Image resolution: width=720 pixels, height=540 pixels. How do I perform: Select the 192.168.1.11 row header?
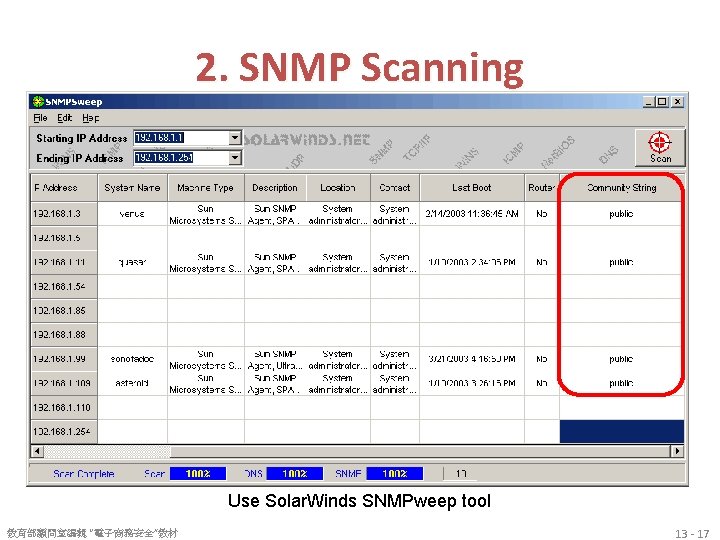tap(64, 262)
